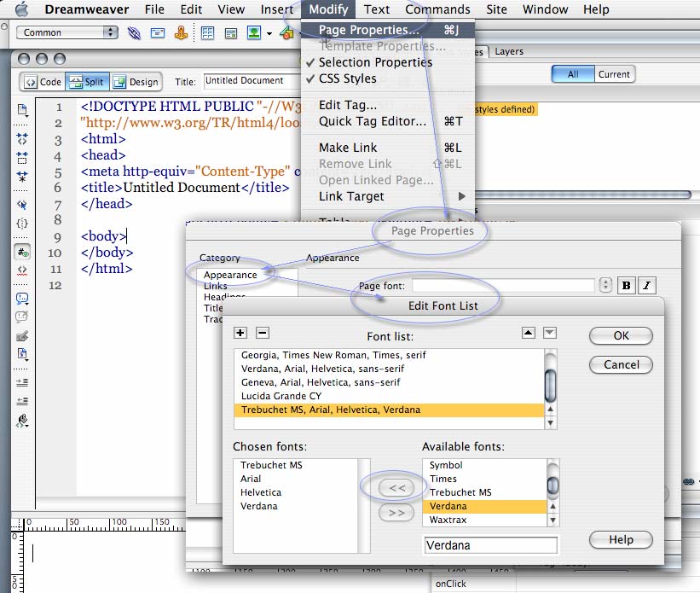Insert an email link from the Common bar
Viewport: 700px width, 593px height.
pos(158,32)
